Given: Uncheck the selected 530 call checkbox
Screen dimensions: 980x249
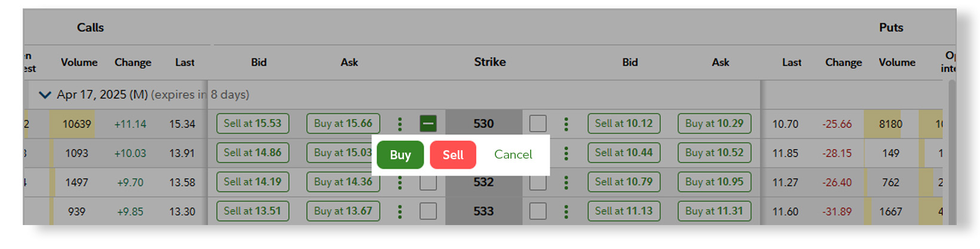Looking at the screenshot, I should (x=428, y=124).
